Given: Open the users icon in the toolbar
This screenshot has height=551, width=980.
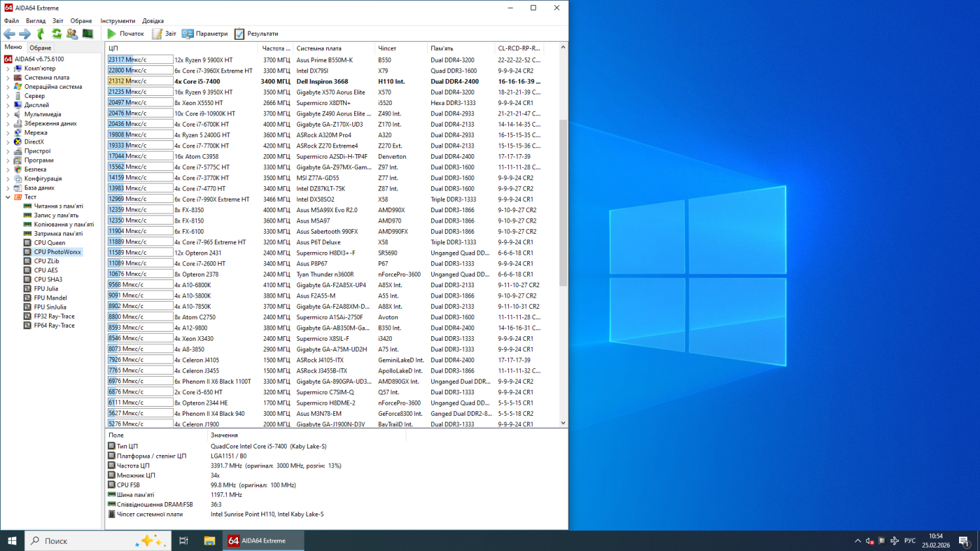Looking at the screenshot, I should [72, 33].
